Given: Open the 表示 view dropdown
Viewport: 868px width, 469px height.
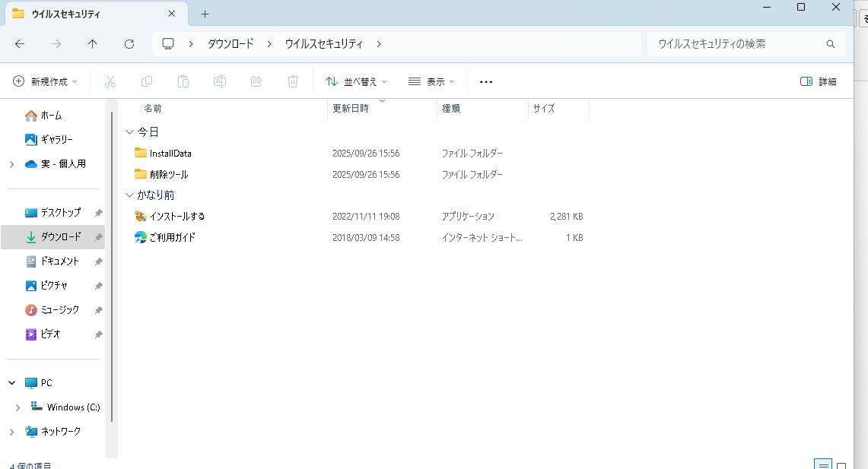Looking at the screenshot, I should coord(431,81).
